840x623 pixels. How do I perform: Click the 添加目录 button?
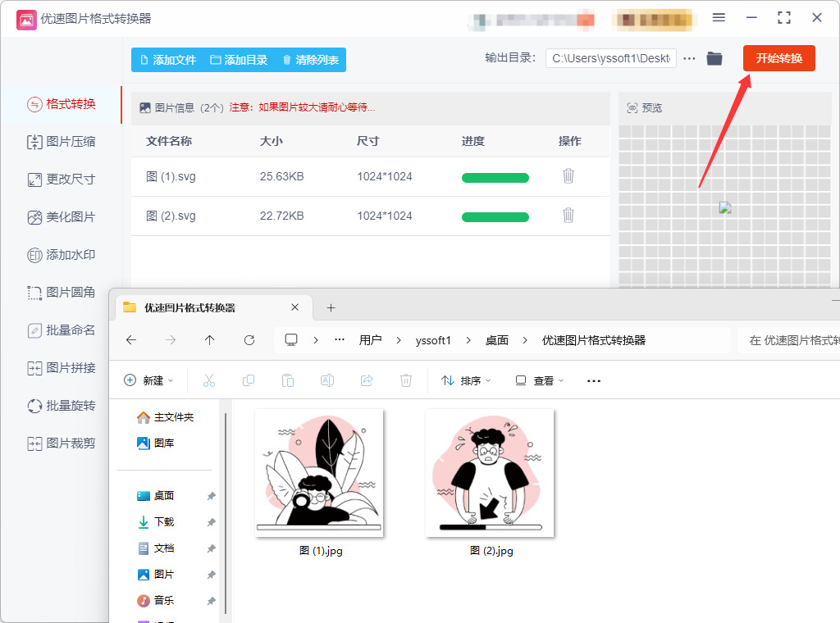click(x=239, y=60)
